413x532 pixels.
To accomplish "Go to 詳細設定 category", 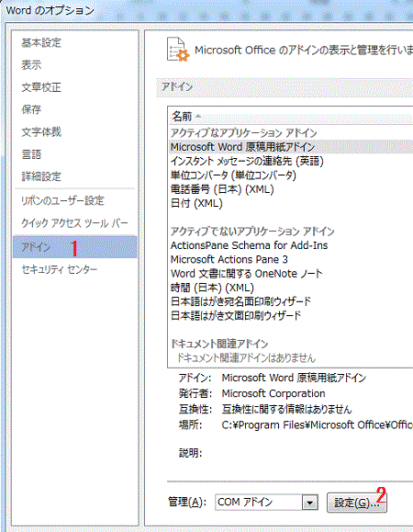I will (41, 176).
